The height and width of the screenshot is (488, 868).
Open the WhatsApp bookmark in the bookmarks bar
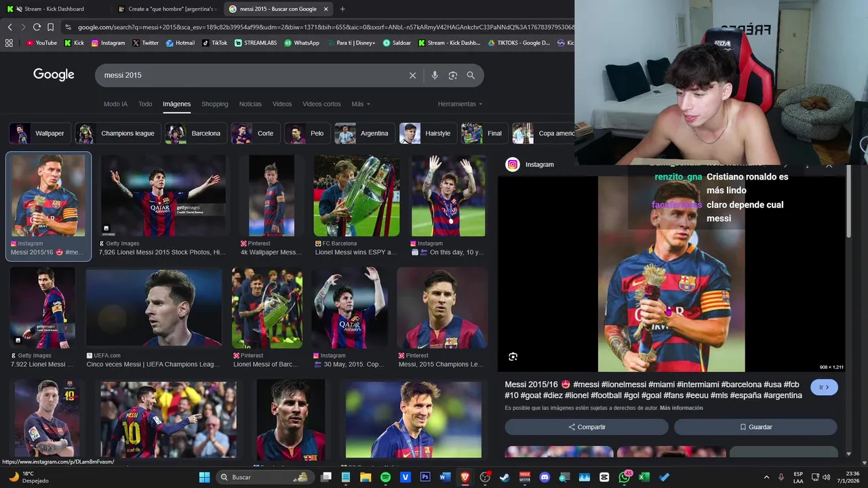tap(302, 43)
